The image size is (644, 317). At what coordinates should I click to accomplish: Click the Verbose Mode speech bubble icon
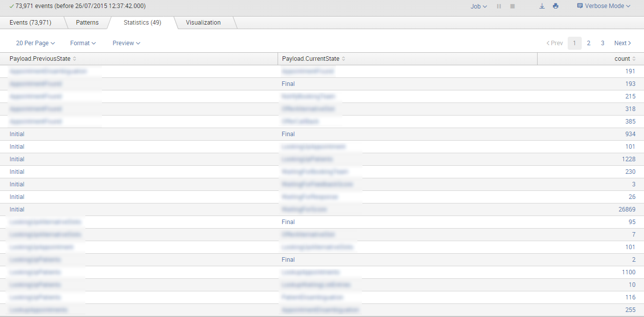[x=580, y=6]
